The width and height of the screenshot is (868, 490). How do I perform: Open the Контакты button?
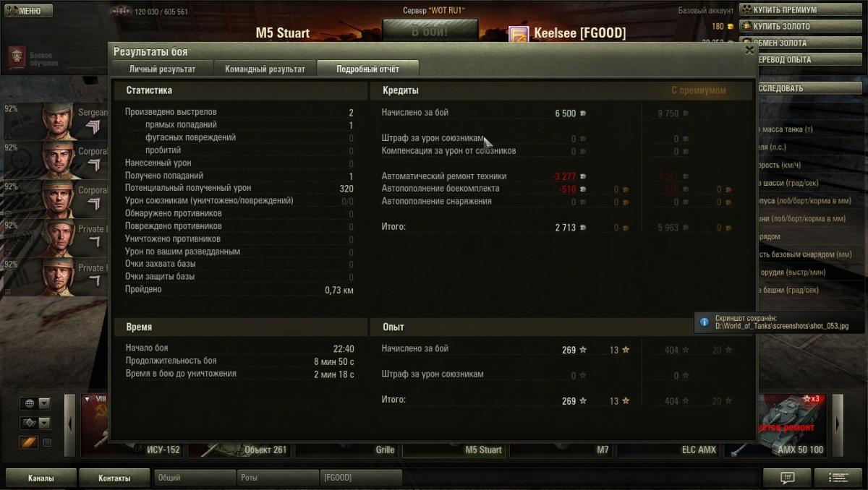tap(115, 478)
